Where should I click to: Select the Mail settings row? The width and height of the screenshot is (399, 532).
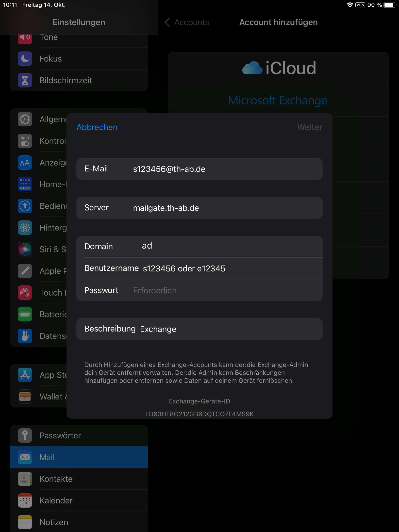(79, 457)
